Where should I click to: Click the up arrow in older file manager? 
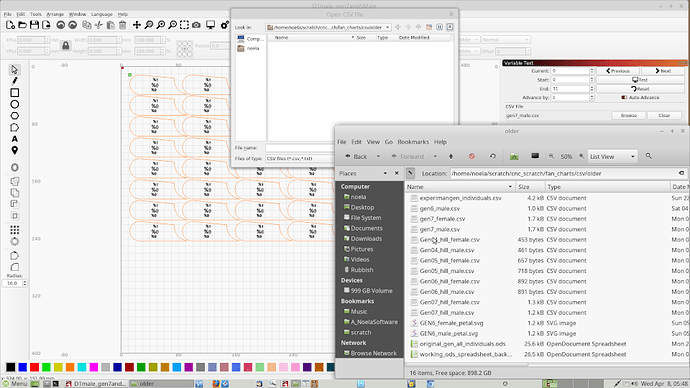pos(451,156)
